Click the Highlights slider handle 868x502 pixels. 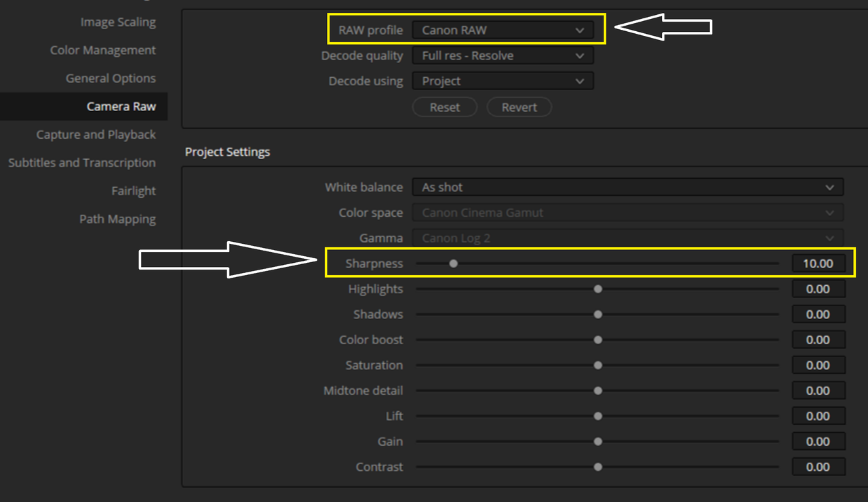point(597,289)
